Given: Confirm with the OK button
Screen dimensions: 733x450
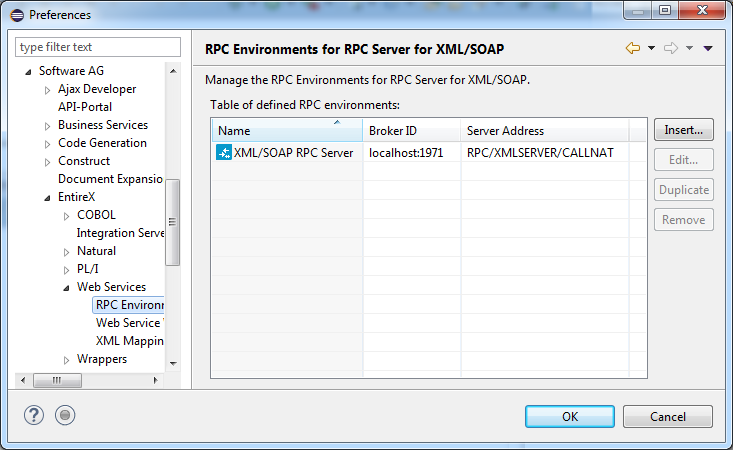Looking at the screenshot, I should pyautogui.click(x=569, y=416).
